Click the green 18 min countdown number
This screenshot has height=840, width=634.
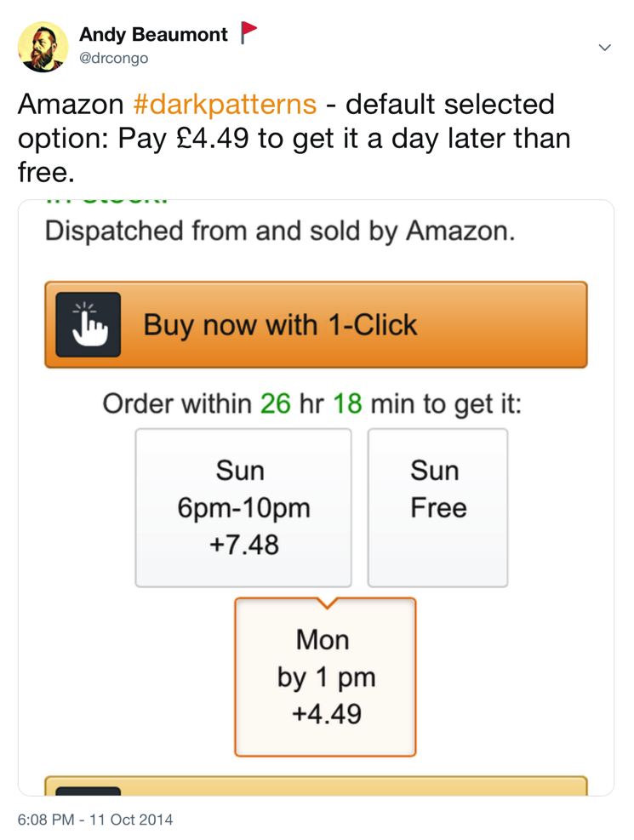[x=347, y=403]
